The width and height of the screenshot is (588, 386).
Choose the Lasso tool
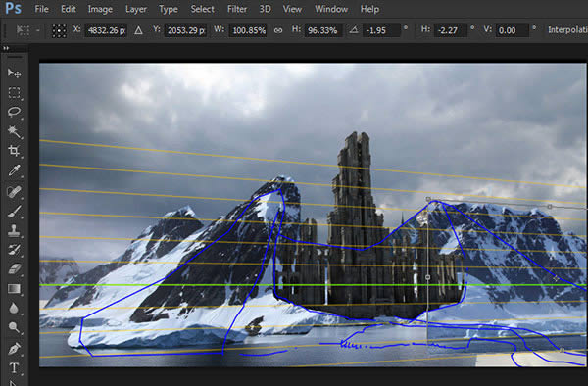[x=14, y=112]
